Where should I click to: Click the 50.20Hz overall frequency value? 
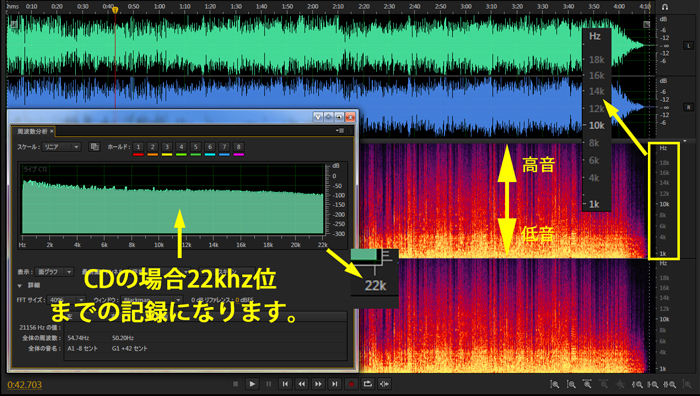pyautogui.click(x=123, y=338)
